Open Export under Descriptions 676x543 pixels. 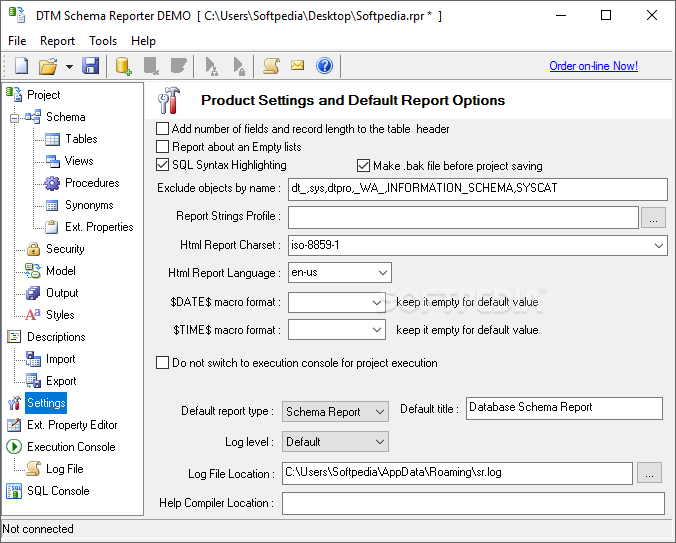(x=61, y=381)
